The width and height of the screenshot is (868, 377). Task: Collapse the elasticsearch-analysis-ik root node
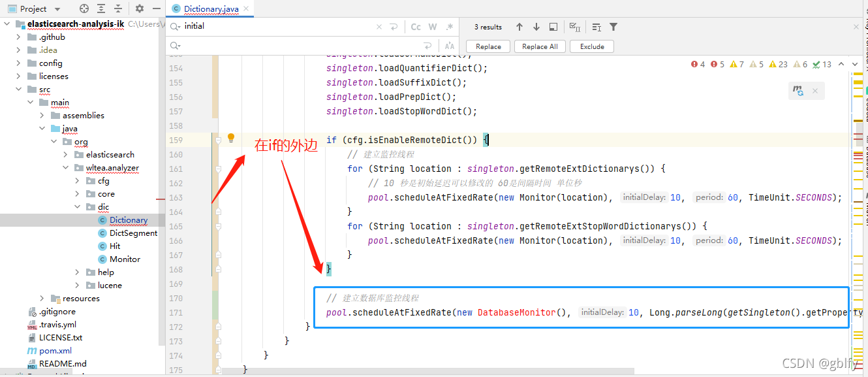pos(7,24)
